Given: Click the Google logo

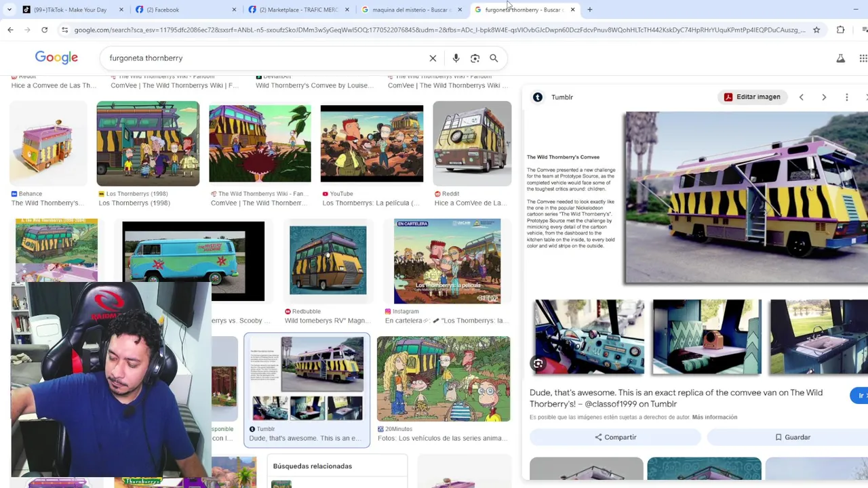Looking at the screenshot, I should pos(56,58).
